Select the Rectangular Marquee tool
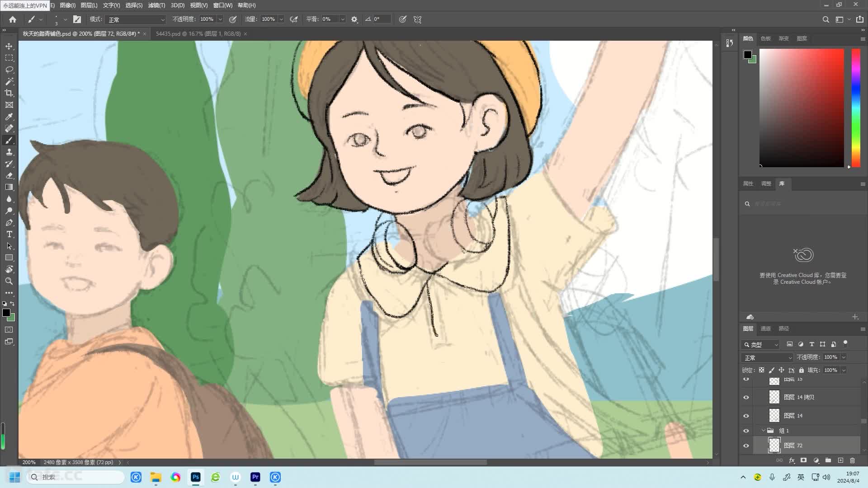868x488 pixels. click(x=9, y=58)
